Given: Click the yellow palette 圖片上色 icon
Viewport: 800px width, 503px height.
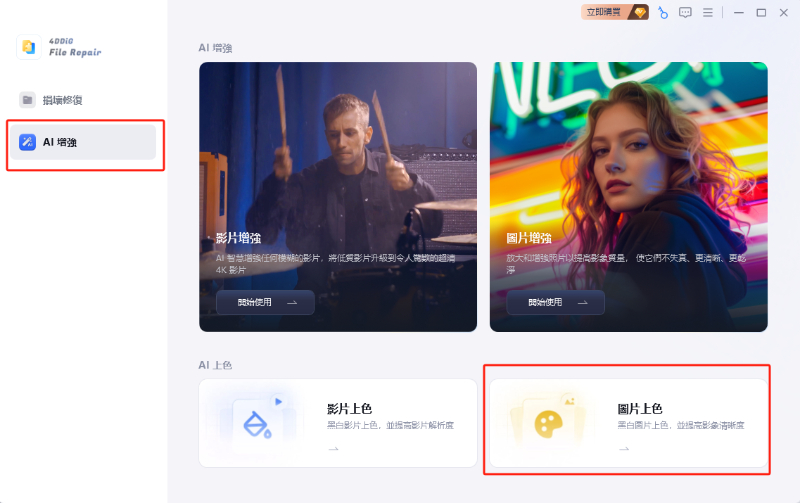Looking at the screenshot, I should coord(548,424).
